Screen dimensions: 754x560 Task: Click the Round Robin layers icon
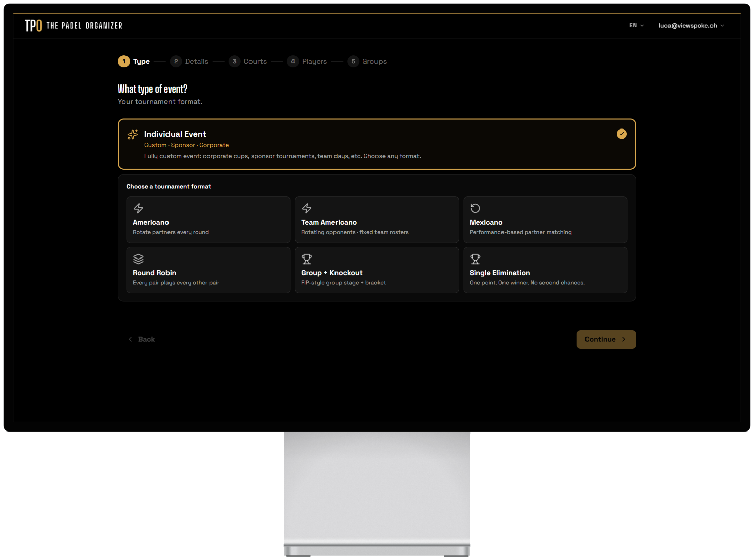tap(138, 259)
